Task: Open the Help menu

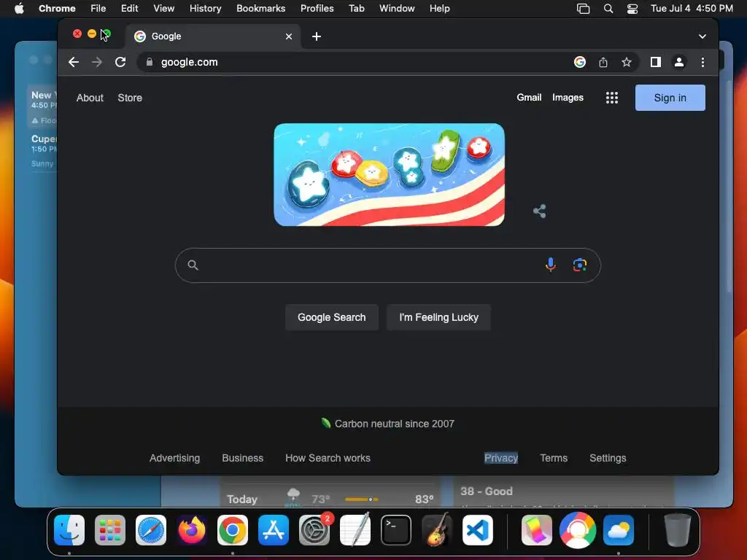Action: [x=439, y=8]
